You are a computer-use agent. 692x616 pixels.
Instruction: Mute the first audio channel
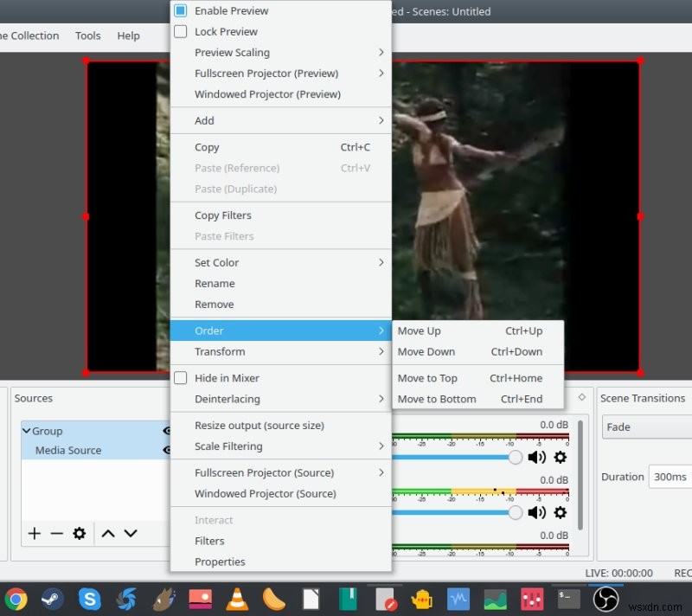click(x=536, y=457)
